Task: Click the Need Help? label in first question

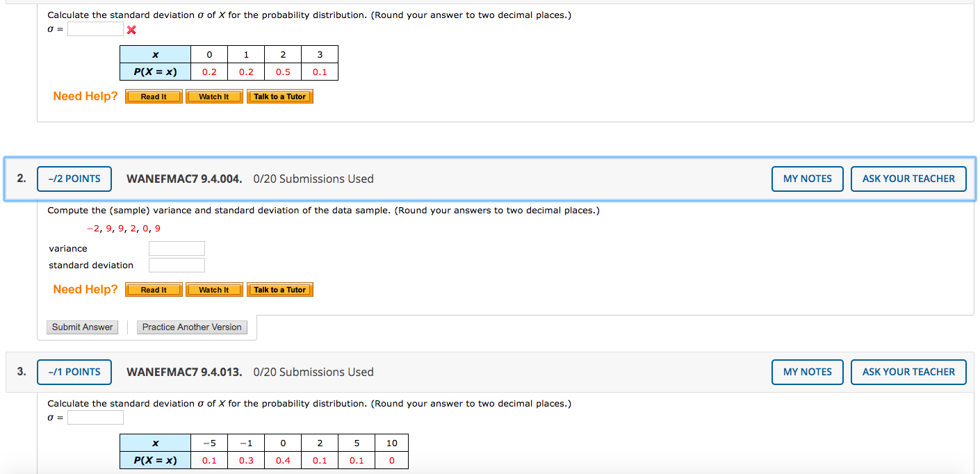Action: 85,96
